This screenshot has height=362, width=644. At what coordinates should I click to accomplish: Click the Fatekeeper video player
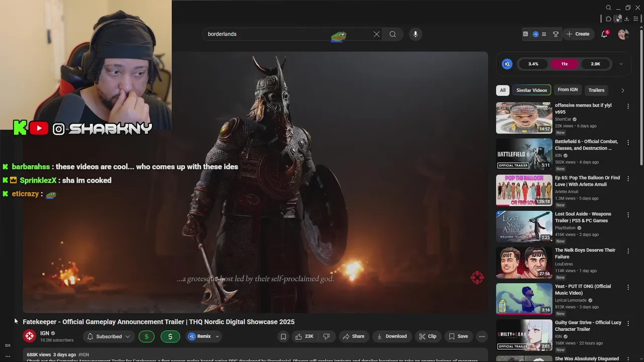point(255,182)
